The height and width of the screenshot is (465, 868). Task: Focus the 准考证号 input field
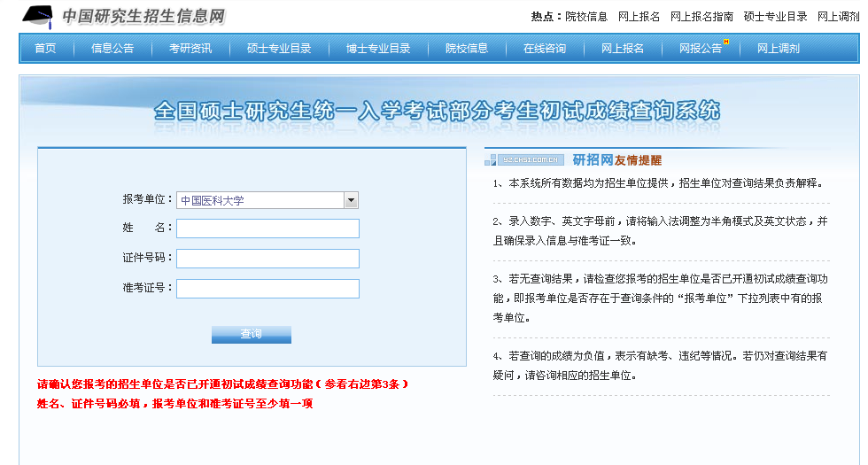click(x=267, y=289)
